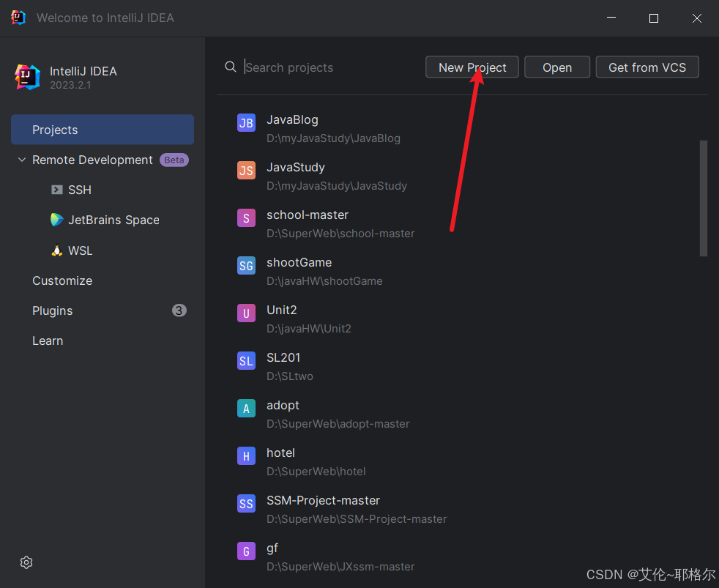Open the Unit2 project
Image resolution: width=719 pixels, height=588 pixels.
[x=282, y=310]
